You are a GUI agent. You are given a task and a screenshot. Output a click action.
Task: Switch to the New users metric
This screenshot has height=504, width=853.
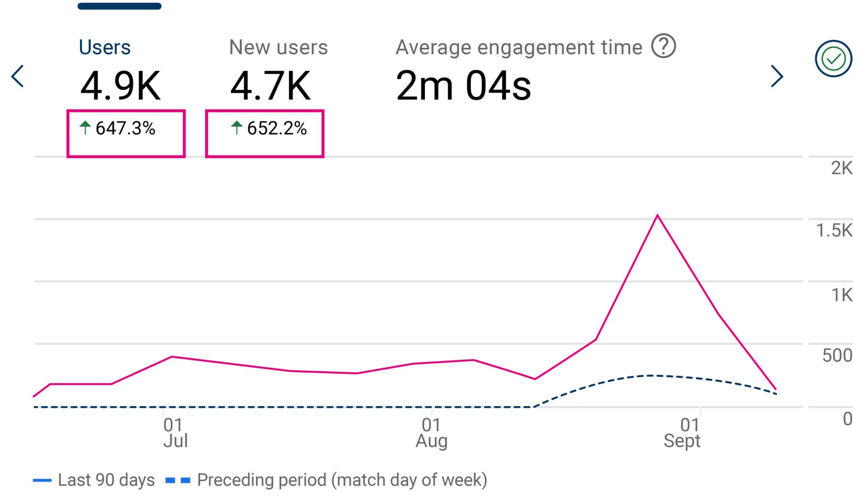[278, 46]
